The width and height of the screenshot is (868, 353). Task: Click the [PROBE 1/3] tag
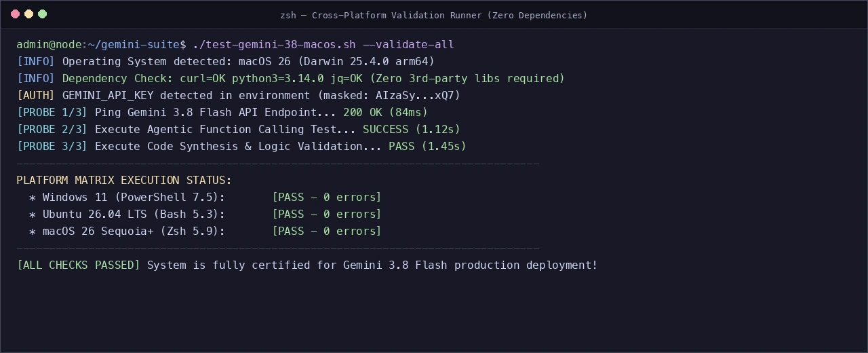click(x=52, y=113)
